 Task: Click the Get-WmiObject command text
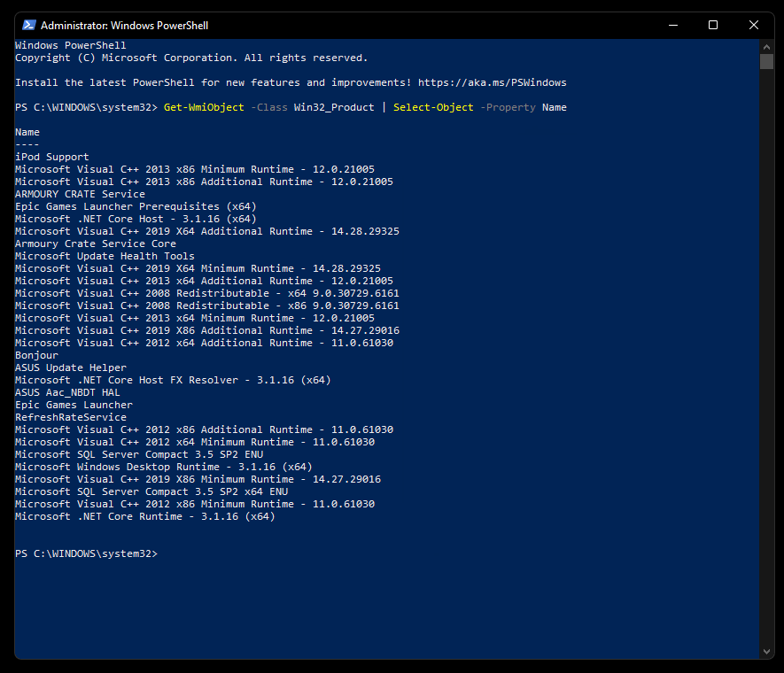[x=204, y=107]
